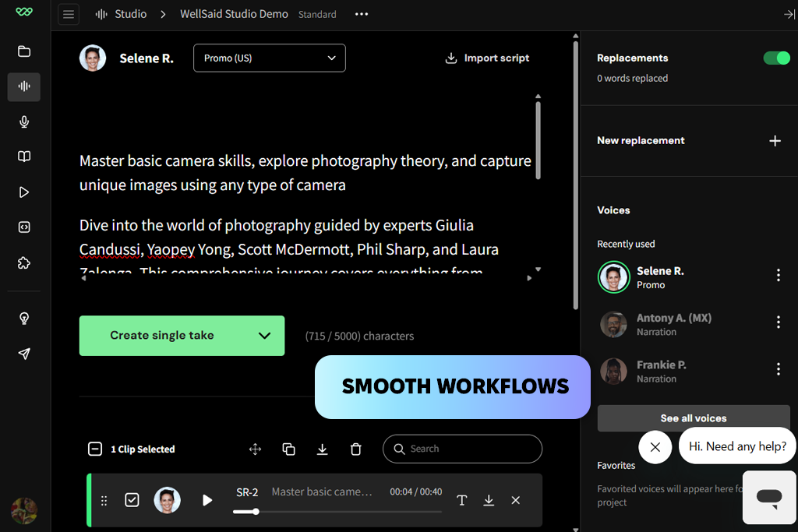Open the lightbulb tips icon
The image size is (798, 532).
point(24,319)
